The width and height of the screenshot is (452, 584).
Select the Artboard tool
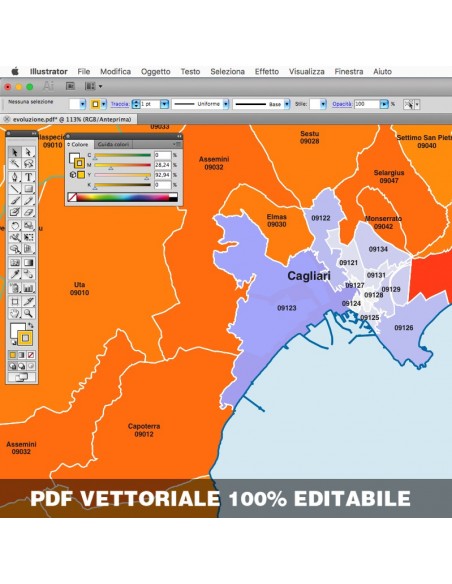15,301
